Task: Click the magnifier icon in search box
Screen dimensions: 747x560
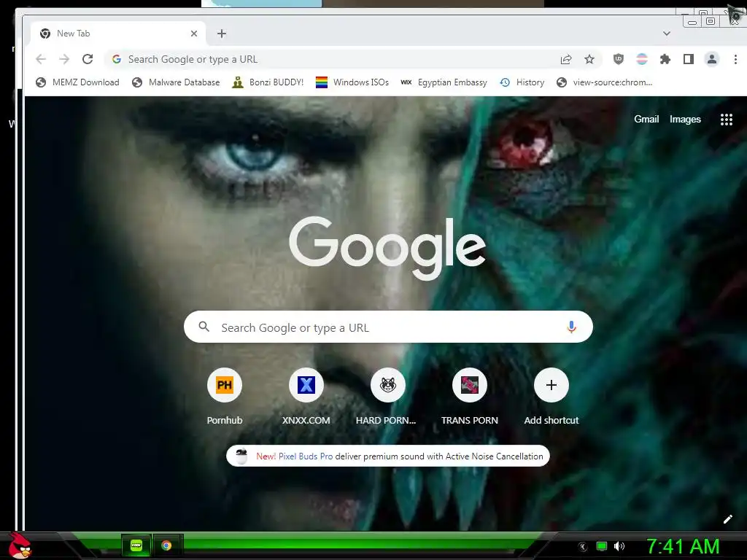Action: pyautogui.click(x=204, y=327)
